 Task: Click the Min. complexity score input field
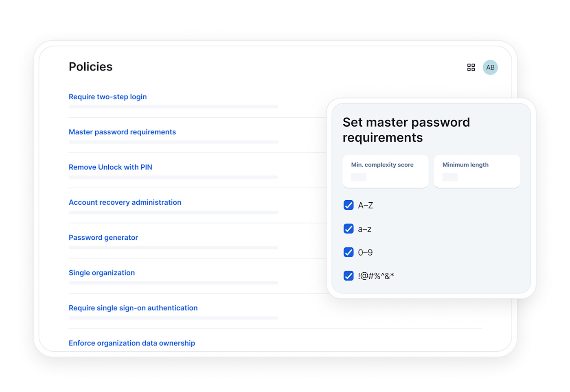pyautogui.click(x=358, y=177)
